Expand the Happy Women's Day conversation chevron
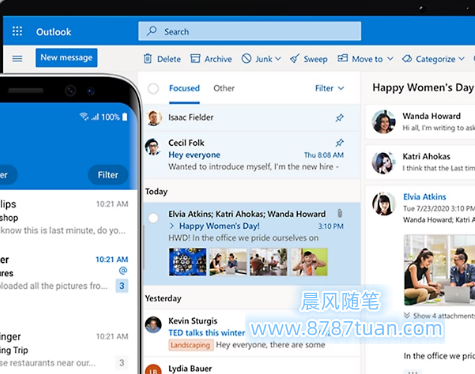 172,226
